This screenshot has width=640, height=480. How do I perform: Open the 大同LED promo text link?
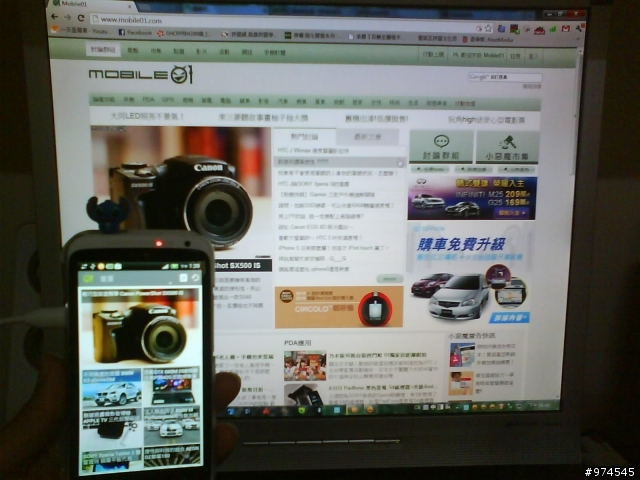point(147,116)
